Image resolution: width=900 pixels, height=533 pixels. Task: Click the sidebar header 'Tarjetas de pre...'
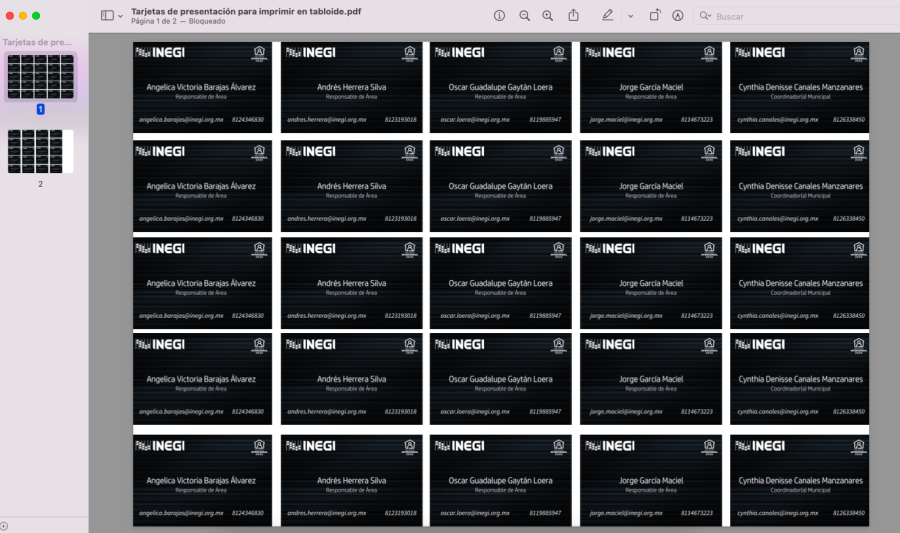[36, 43]
